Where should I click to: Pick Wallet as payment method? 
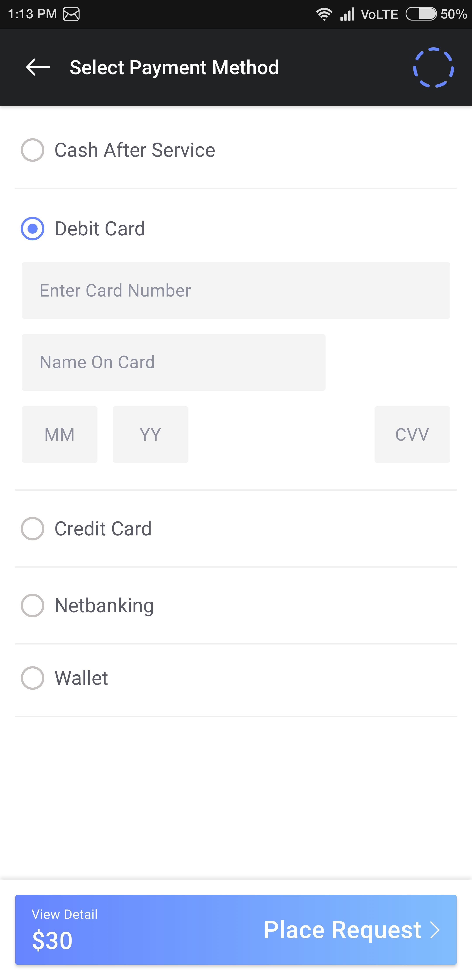(x=33, y=678)
